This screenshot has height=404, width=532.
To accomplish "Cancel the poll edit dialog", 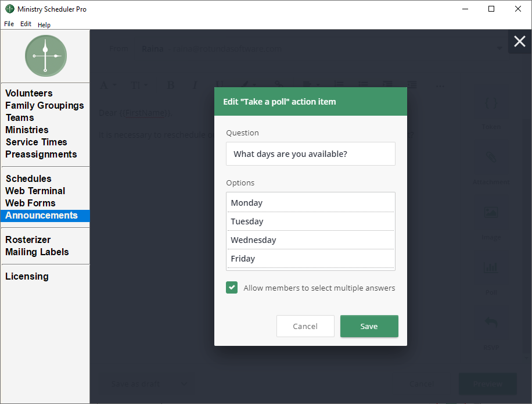I will (305, 326).
